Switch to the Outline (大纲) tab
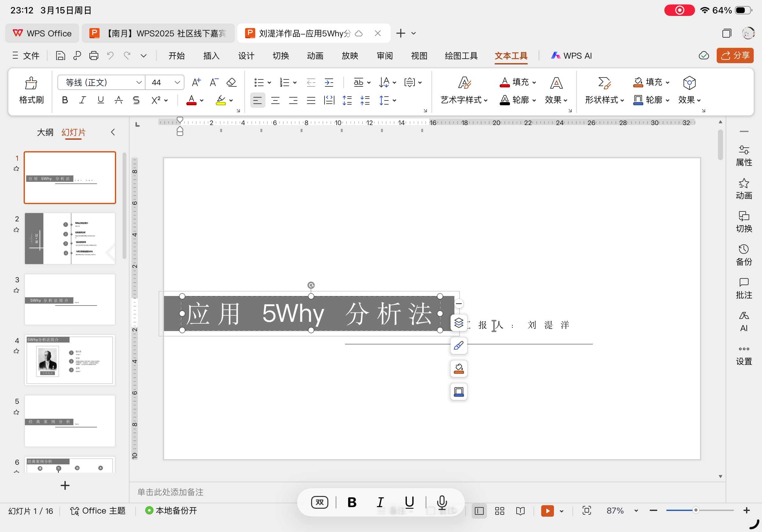Viewport: 762px width, 532px height. 45,132
